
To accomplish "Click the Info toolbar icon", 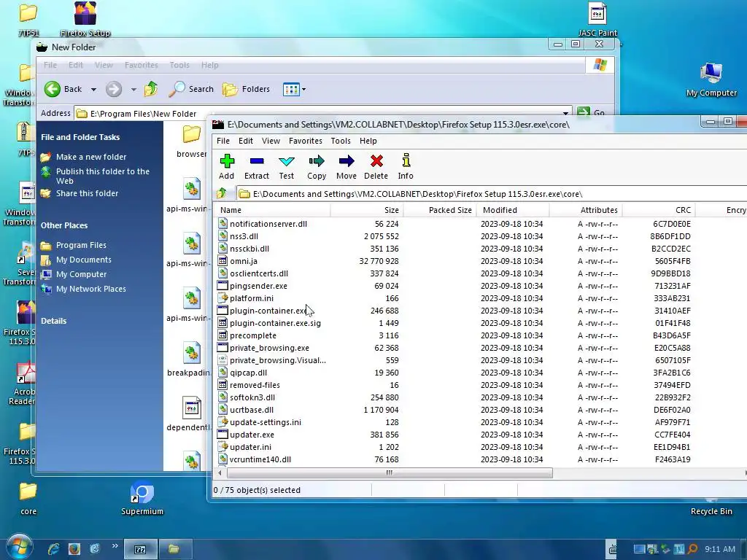I will click(406, 166).
